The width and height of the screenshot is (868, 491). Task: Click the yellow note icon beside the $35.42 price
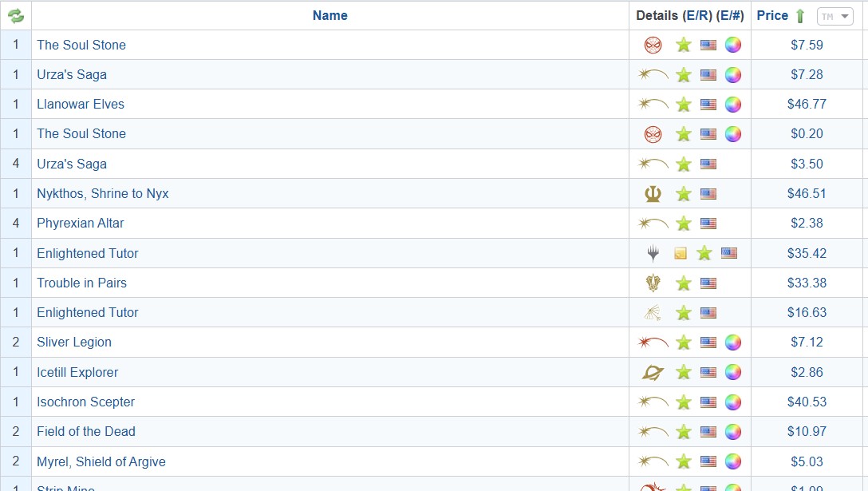(680, 253)
